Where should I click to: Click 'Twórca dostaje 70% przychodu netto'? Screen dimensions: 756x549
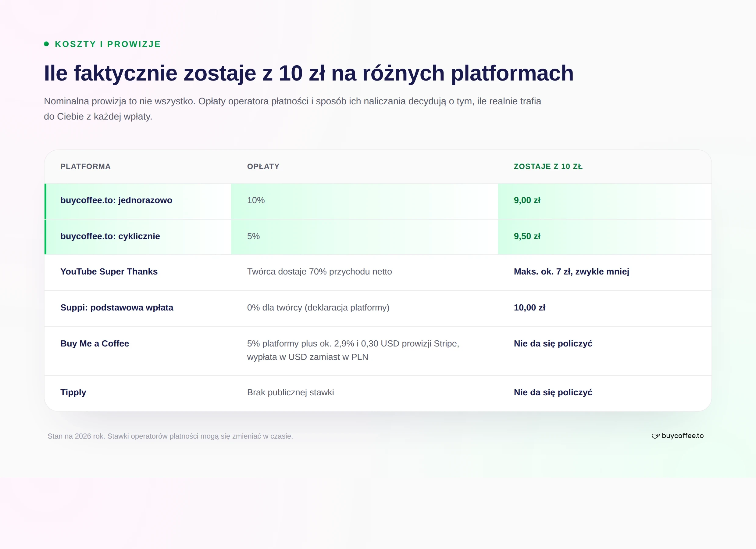tap(319, 271)
